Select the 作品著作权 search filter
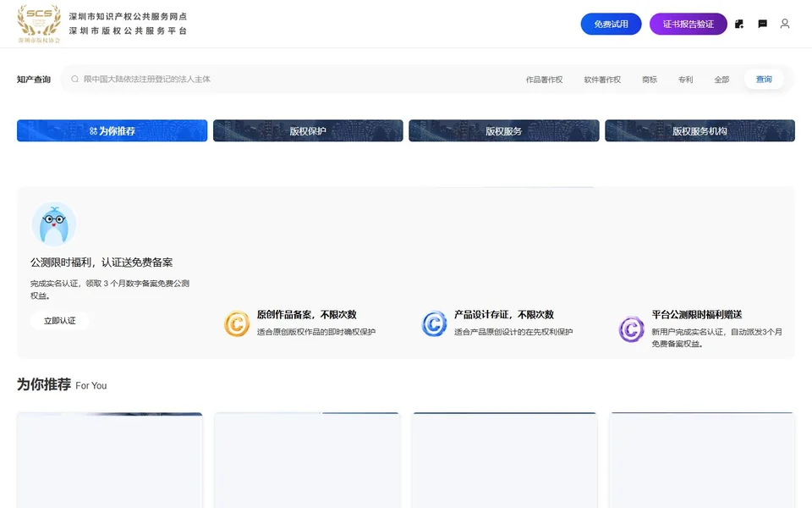This screenshot has width=812, height=508. coord(544,80)
